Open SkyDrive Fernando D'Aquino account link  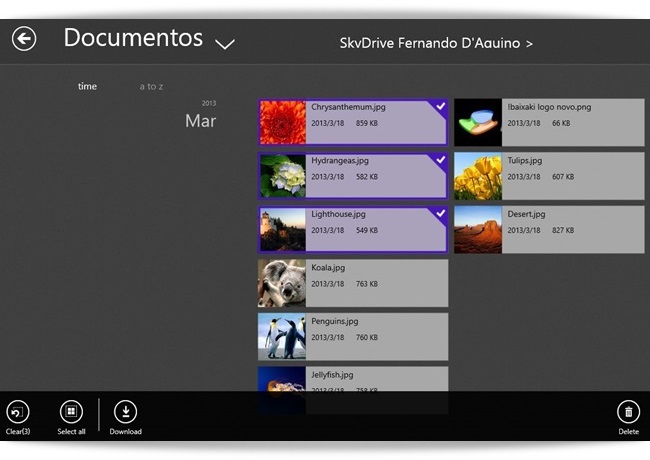point(436,43)
